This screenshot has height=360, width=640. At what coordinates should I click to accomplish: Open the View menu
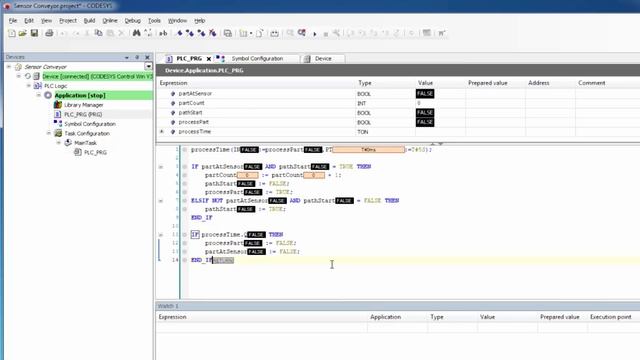(x=46, y=20)
